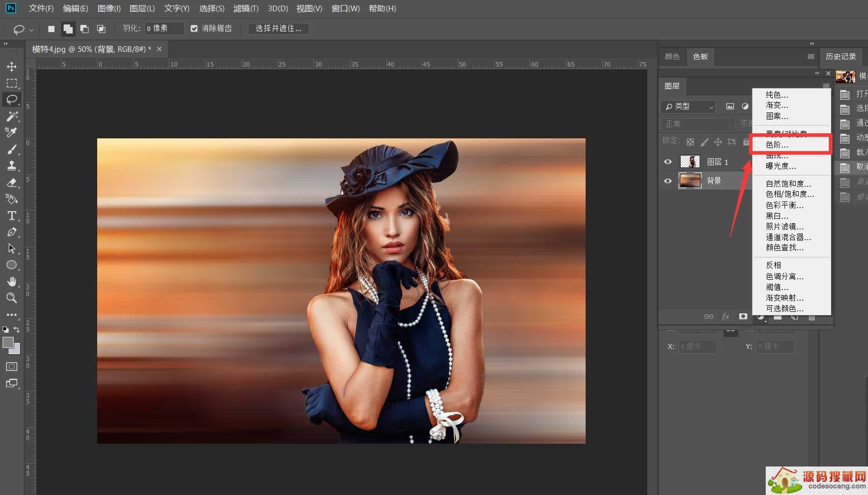Open the 图像(I) menu
The image size is (868, 495).
(x=109, y=9)
